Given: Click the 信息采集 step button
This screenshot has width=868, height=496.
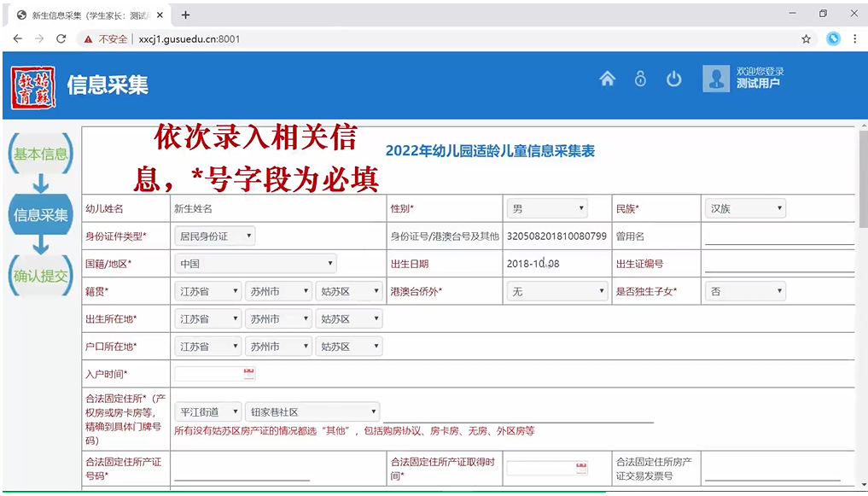Looking at the screenshot, I should pyautogui.click(x=40, y=215).
